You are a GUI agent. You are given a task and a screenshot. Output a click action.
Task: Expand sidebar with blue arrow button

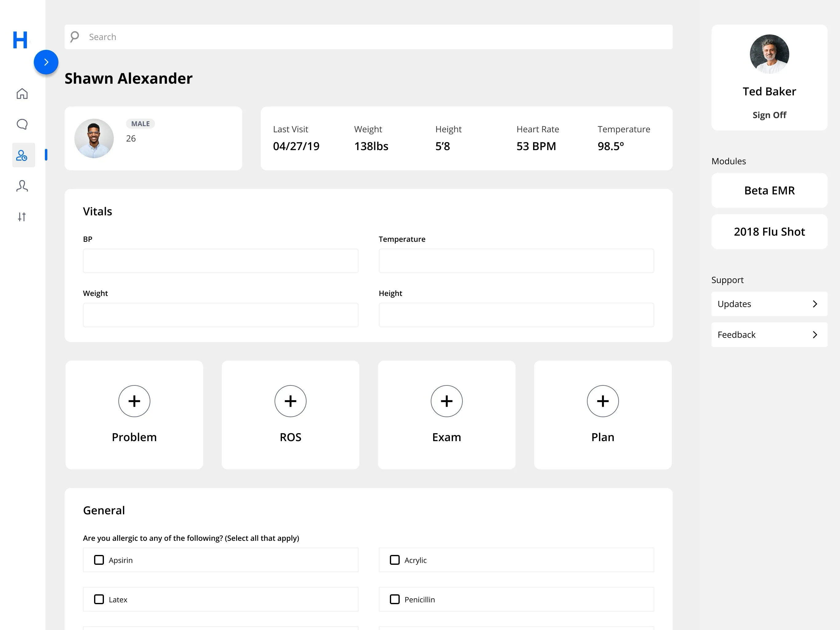(46, 62)
